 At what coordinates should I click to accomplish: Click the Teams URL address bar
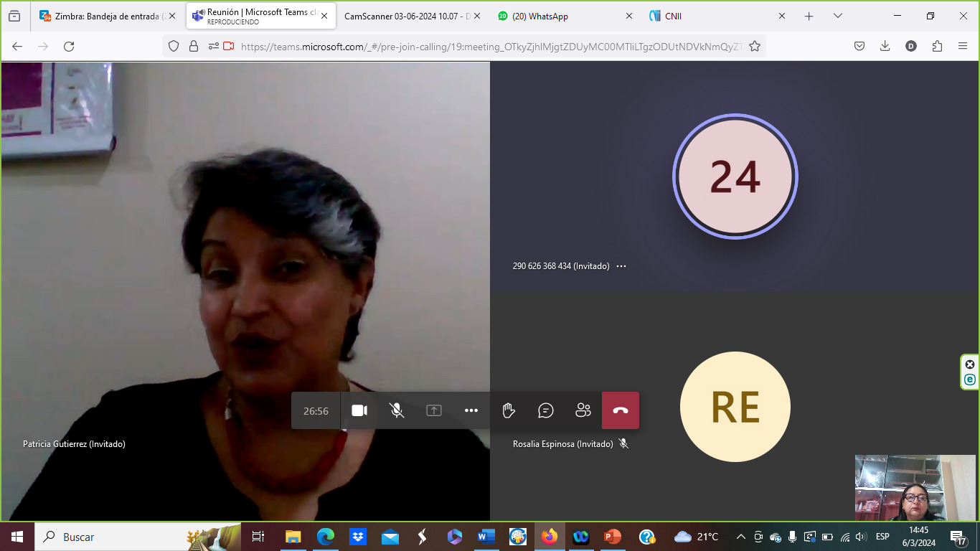click(488, 46)
